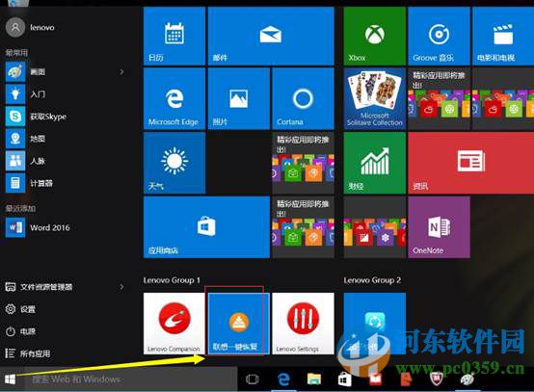The image size is (534, 392).
Task: Open the Lenovo Settings tile
Action: (x=303, y=324)
